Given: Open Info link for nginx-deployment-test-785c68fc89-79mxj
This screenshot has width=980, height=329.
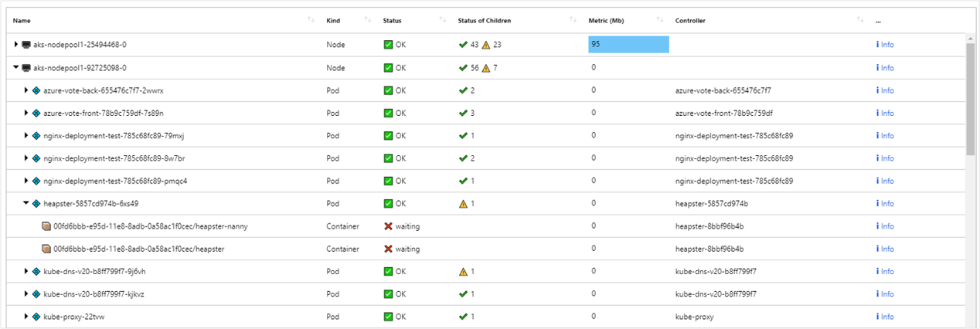Looking at the screenshot, I should tap(885, 136).
